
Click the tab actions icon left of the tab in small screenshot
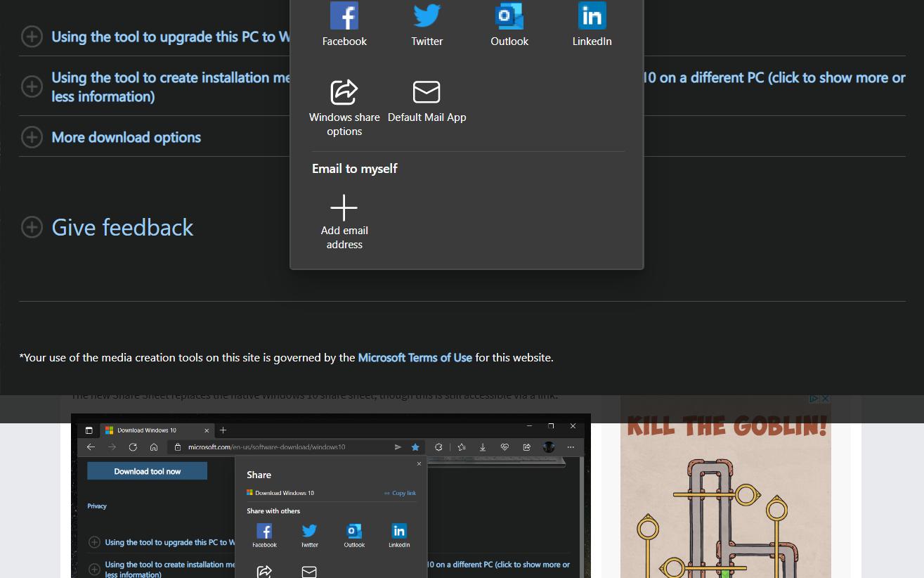tap(89, 430)
